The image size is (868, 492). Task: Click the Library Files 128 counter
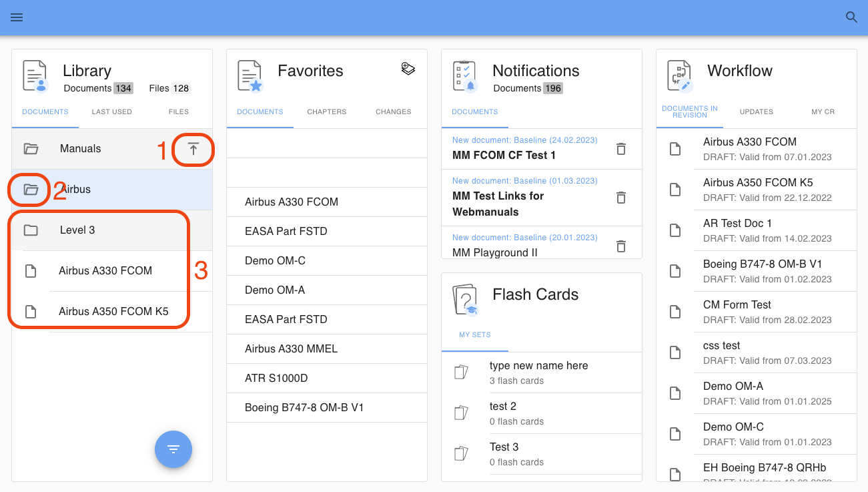[170, 88]
